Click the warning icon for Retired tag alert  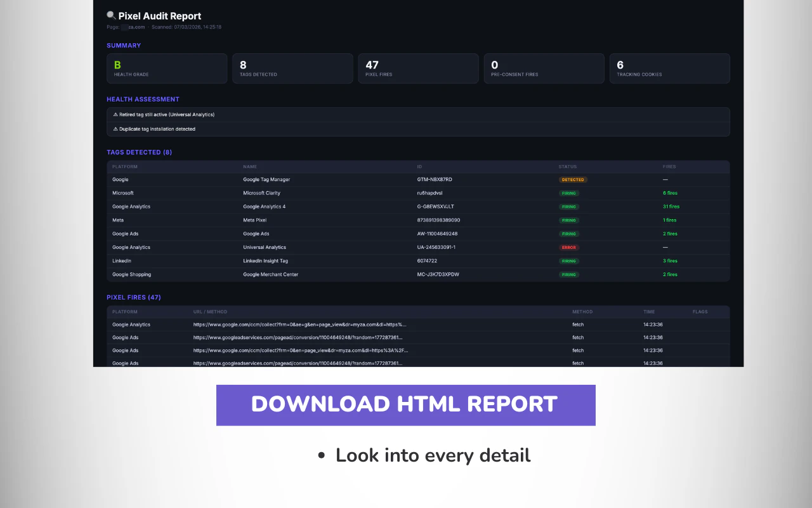(115, 114)
